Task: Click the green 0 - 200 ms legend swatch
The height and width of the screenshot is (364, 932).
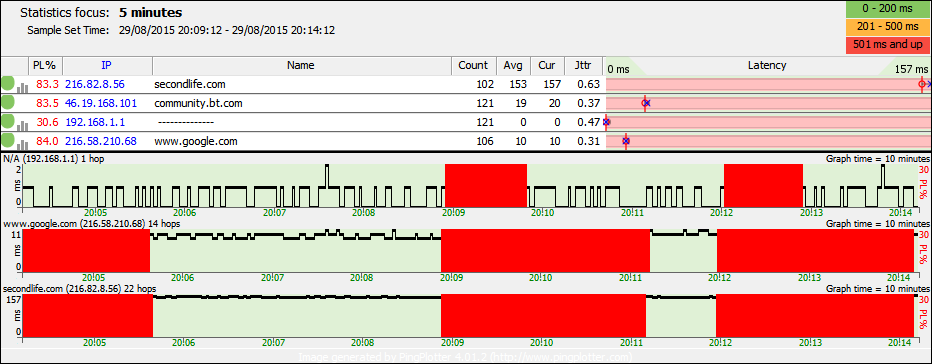Action: coord(887,10)
